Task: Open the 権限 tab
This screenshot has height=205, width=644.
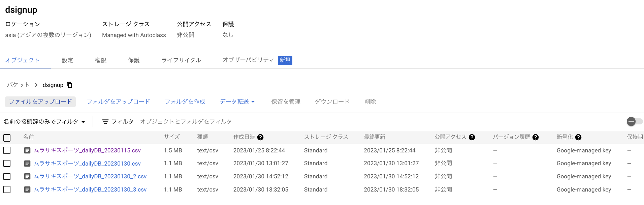Action: (100, 60)
